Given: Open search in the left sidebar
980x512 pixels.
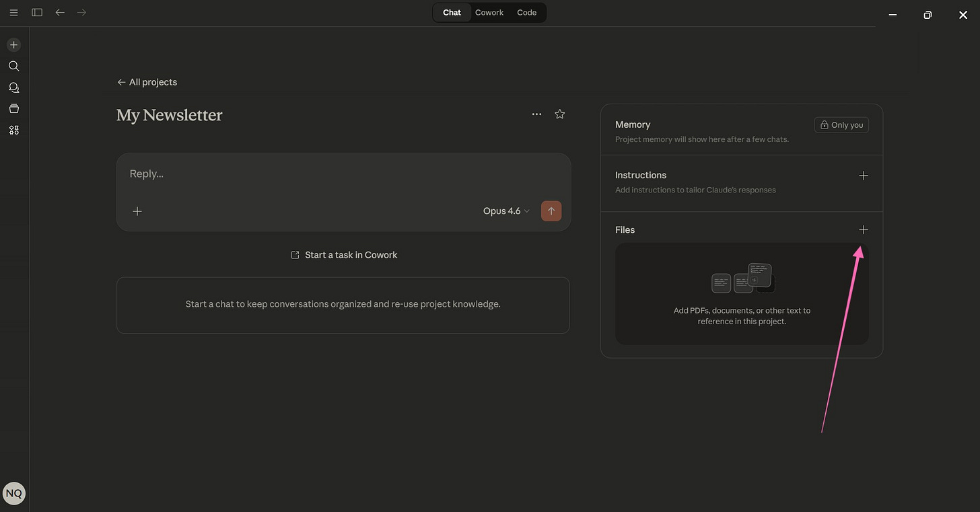Looking at the screenshot, I should click(x=13, y=66).
